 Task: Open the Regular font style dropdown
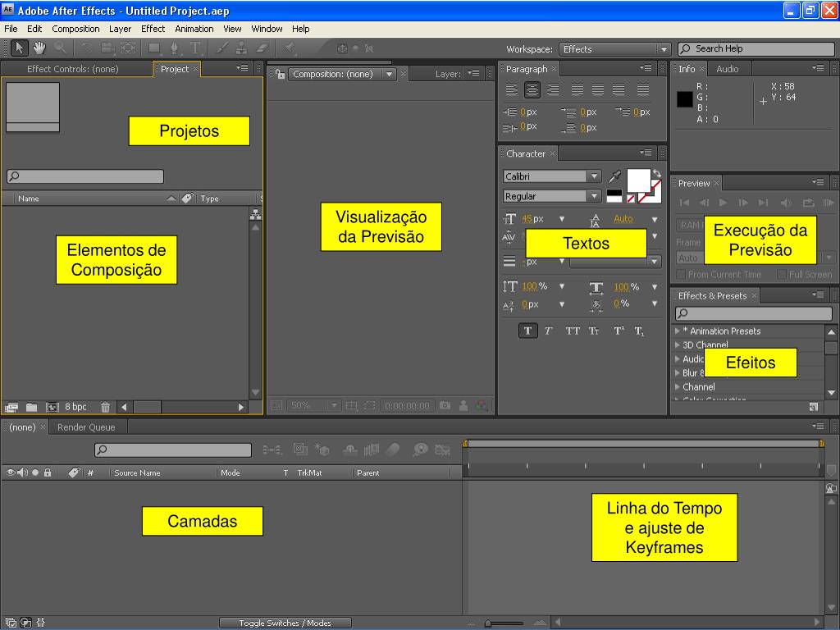tap(552, 196)
